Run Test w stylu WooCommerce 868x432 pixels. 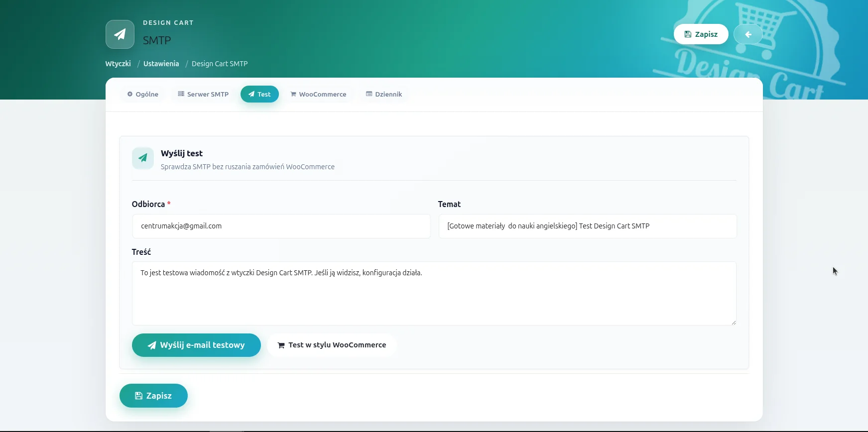[x=332, y=345]
